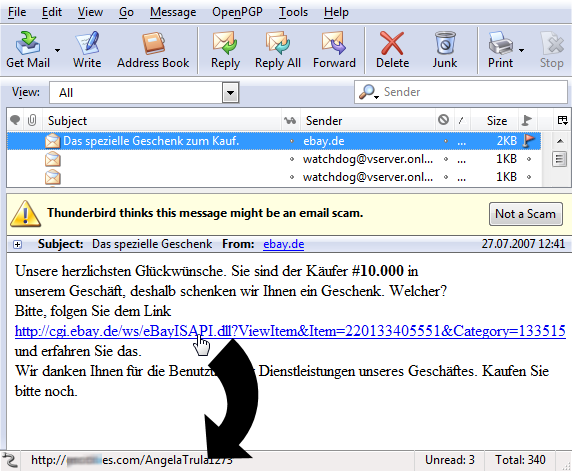572x472 pixels.
Task: Expand the message headers plus button
Action: 17,244
